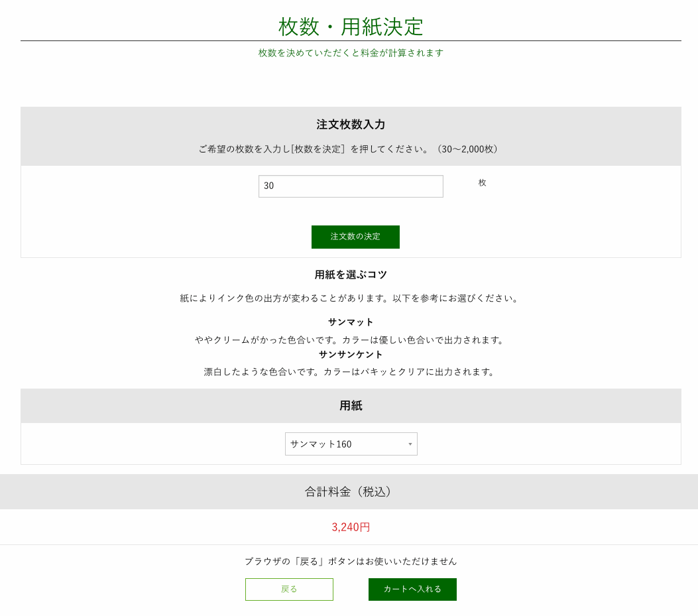Select the bold サンサンケント heading
This screenshot has width=698, height=616.
coord(351,355)
